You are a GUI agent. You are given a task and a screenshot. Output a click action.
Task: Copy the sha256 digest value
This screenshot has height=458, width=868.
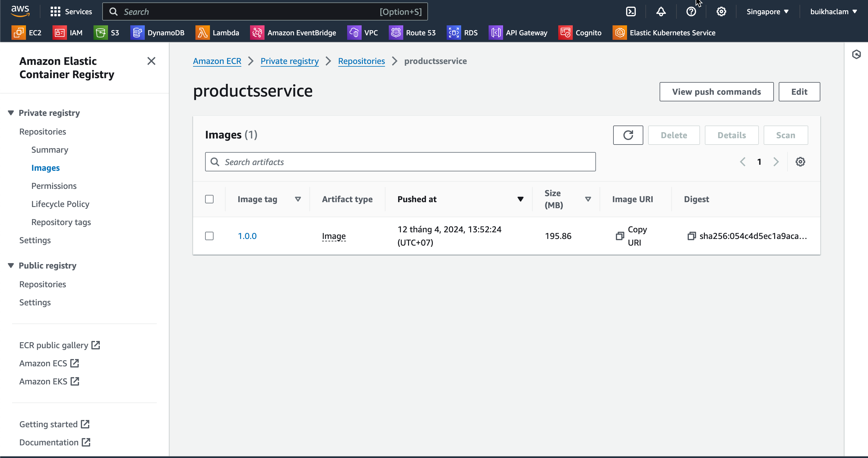(692, 236)
